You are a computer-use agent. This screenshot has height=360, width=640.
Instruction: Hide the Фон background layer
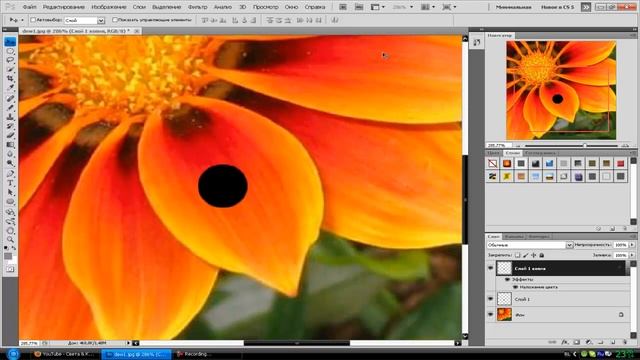click(x=490, y=315)
